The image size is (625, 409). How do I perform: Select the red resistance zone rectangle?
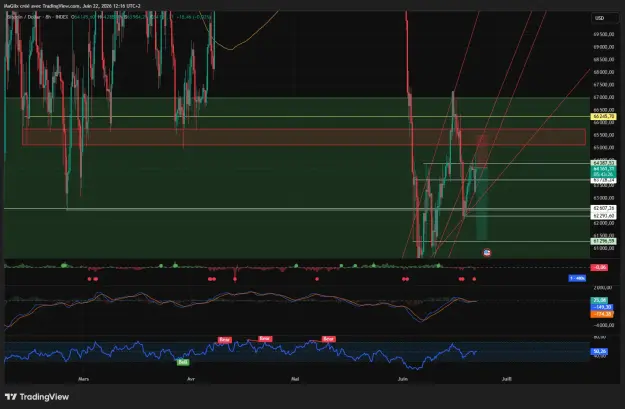pyautogui.click(x=304, y=137)
